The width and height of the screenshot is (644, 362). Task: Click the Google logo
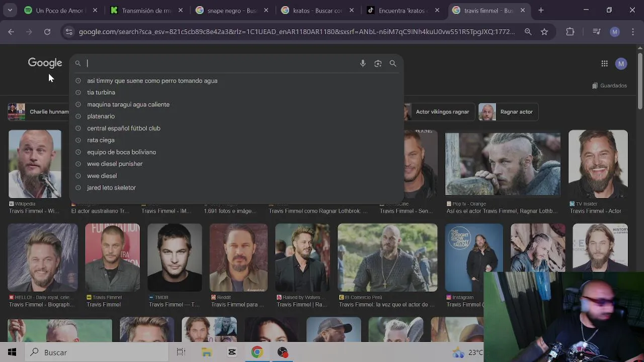tap(45, 63)
